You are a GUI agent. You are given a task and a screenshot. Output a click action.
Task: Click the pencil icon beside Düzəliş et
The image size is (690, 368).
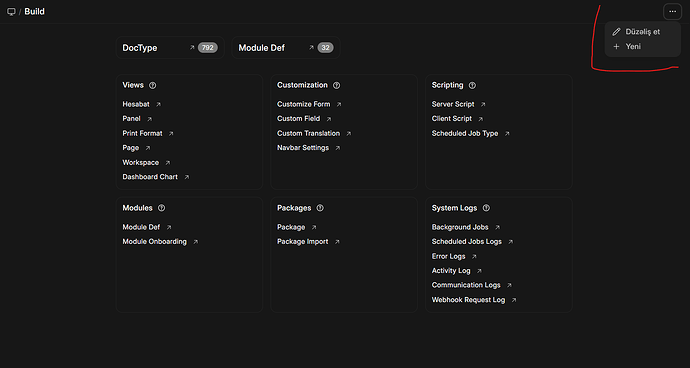pyautogui.click(x=616, y=32)
